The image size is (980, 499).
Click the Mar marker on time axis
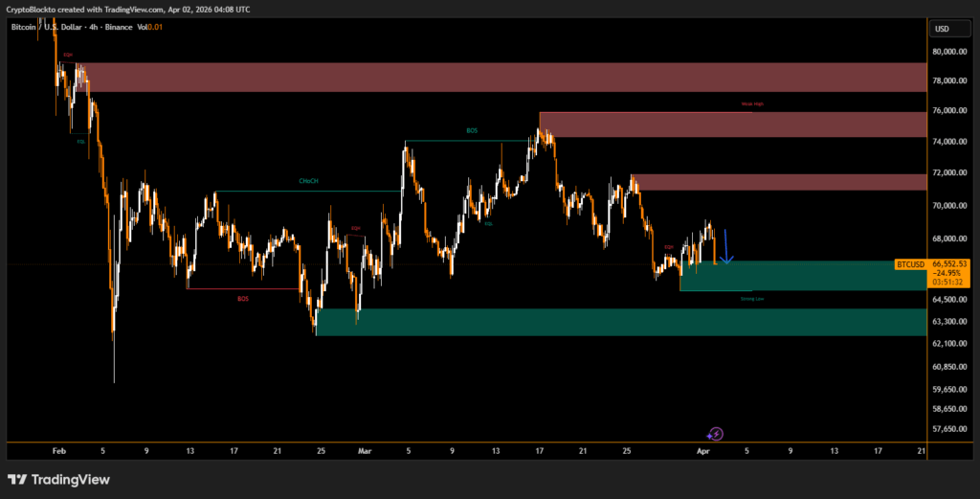coord(364,450)
